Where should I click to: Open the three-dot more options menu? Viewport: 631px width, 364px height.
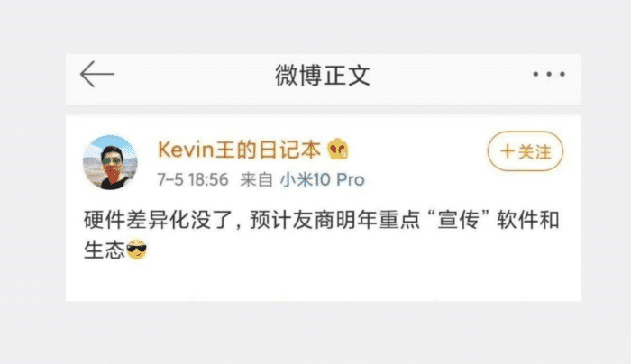pyautogui.click(x=549, y=74)
